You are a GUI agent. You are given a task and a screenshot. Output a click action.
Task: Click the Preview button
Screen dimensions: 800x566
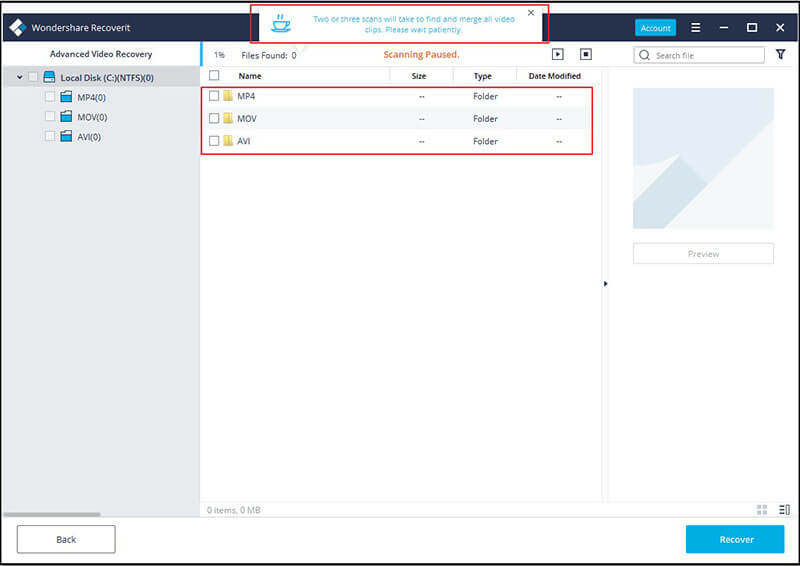703,254
